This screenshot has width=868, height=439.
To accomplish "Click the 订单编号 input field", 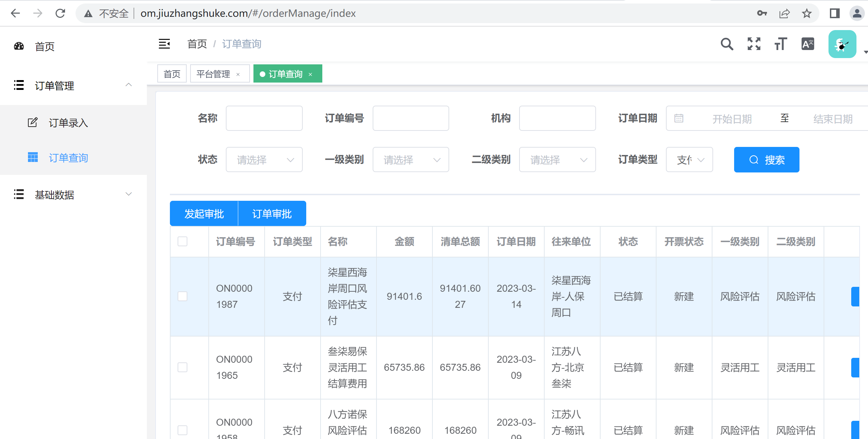I will 410,118.
